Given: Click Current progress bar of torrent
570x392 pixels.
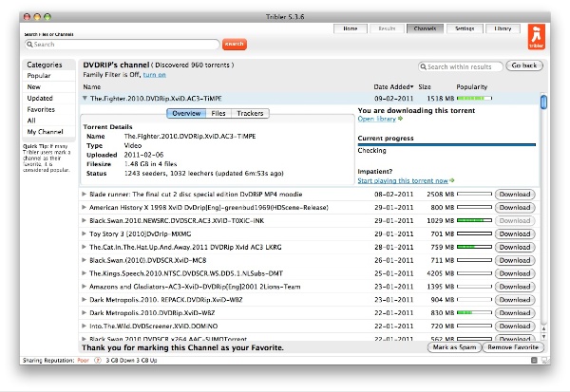Looking at the screenshot, I should pyautogui.click(x=446, y=144).
